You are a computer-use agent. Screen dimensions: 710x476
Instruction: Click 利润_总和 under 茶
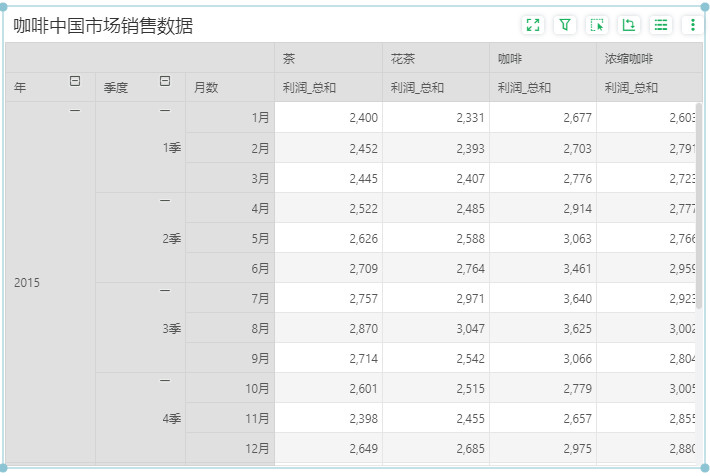pos(309,87)
